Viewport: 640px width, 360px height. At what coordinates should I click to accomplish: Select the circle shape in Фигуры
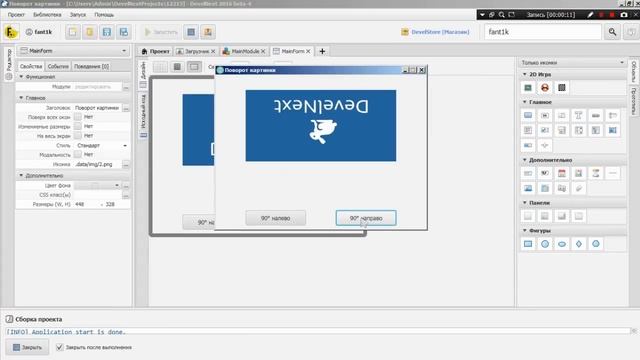545,244
